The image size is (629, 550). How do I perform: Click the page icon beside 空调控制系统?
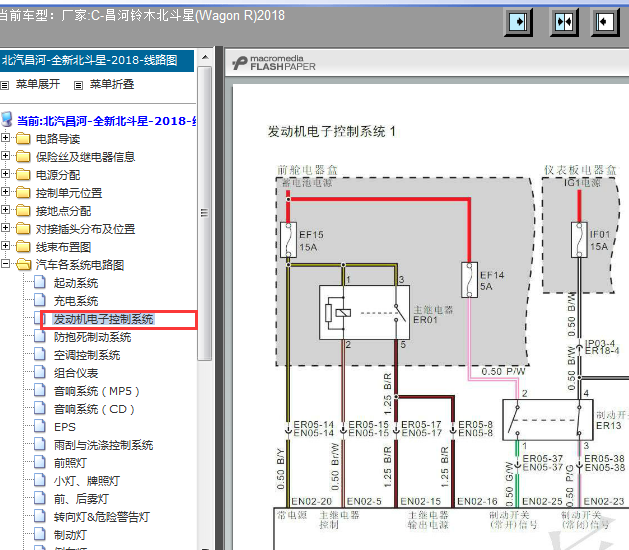coord(40,355)
